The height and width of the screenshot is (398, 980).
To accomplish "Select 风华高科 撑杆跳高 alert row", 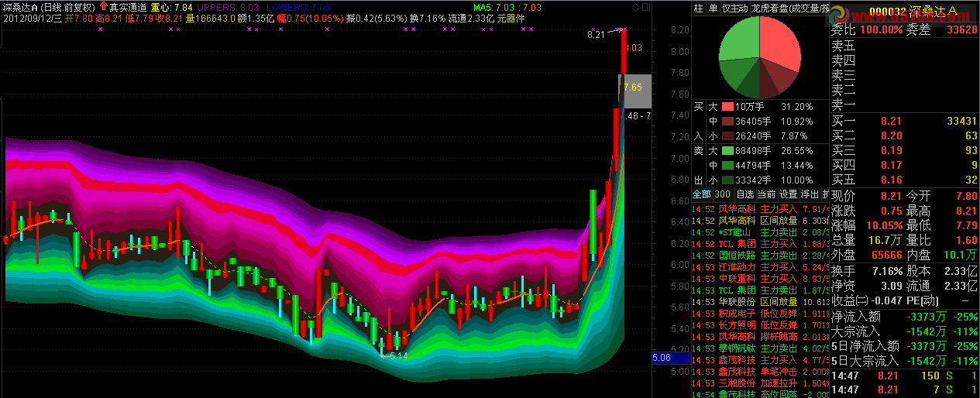I will [x=758, y=337].
